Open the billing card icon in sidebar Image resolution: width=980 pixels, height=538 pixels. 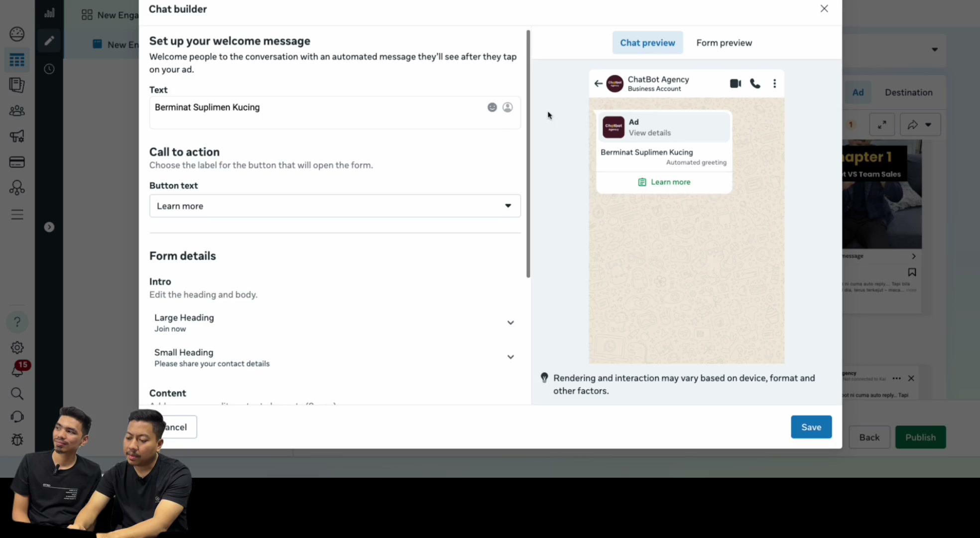[x=17, y=162]
